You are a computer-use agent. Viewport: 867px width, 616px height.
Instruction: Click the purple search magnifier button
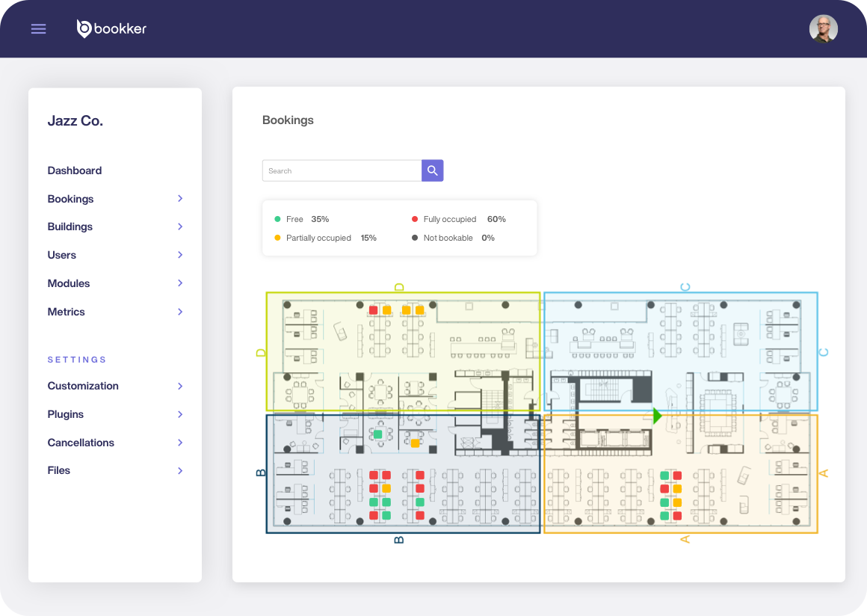(432, 170)
